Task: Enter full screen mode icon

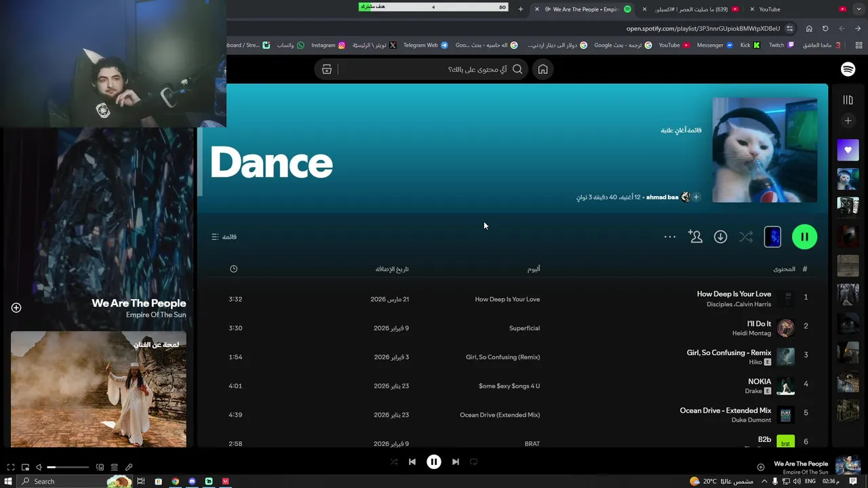Action: 11,467
